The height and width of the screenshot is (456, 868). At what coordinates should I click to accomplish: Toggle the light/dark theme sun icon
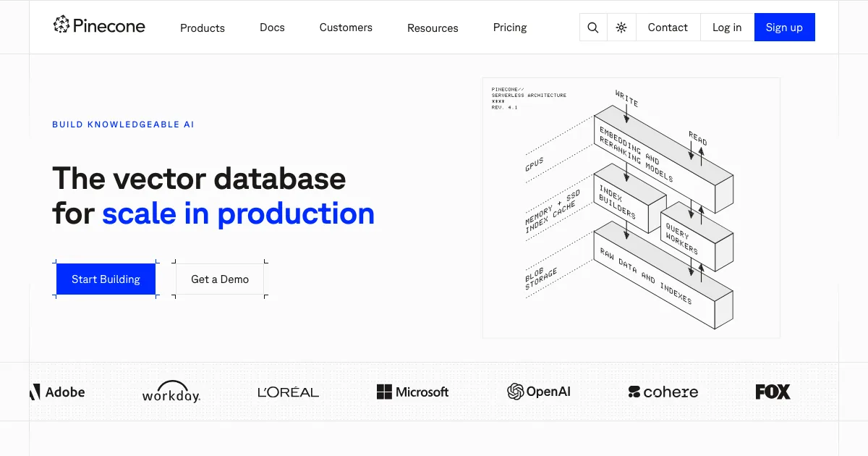pos(621,28)
